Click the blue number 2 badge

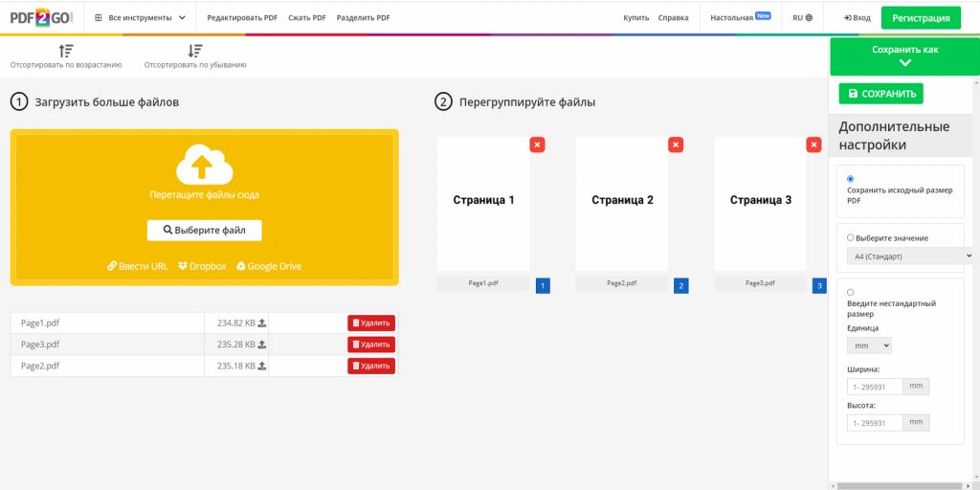[x=681, y=286]
